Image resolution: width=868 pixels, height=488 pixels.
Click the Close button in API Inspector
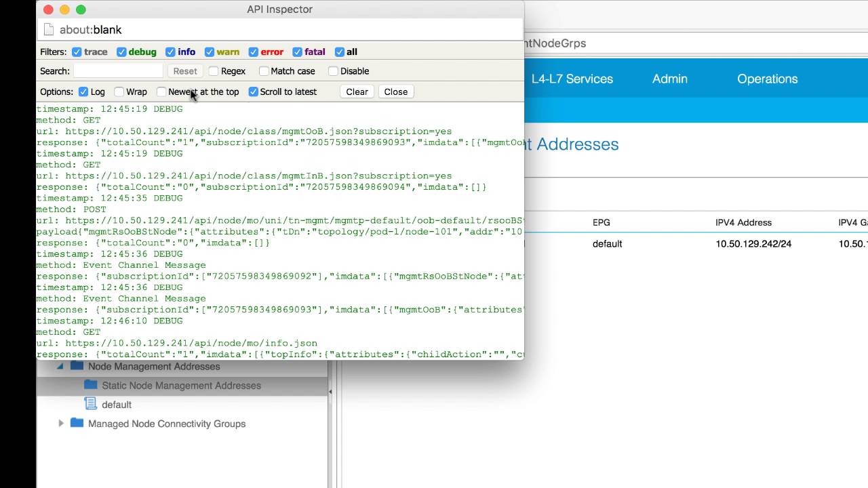396,91
